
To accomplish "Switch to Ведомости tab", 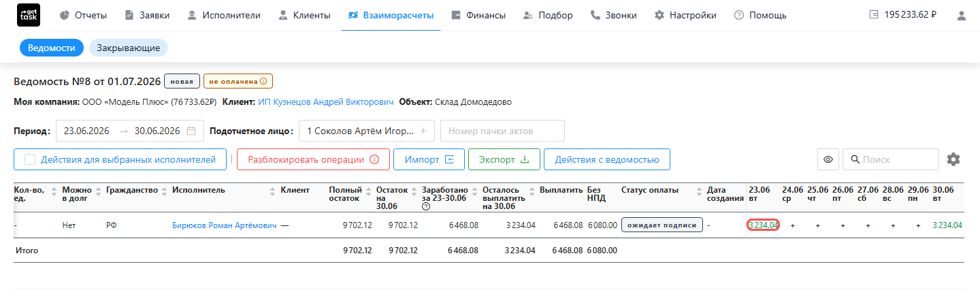I will pyautogui.click(x=52, y=48).
